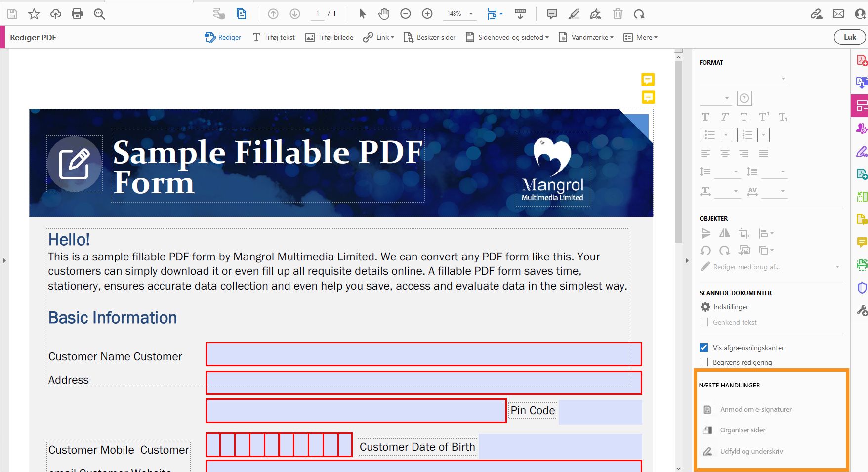Open Udfyld og underskriv action
The width and height of the screenshot is (868, 472).
click(743, 451)
